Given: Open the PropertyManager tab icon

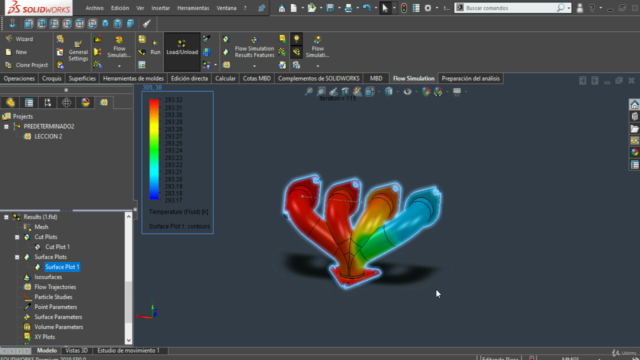Looking at the screenshot, I should tap(29, 102).
